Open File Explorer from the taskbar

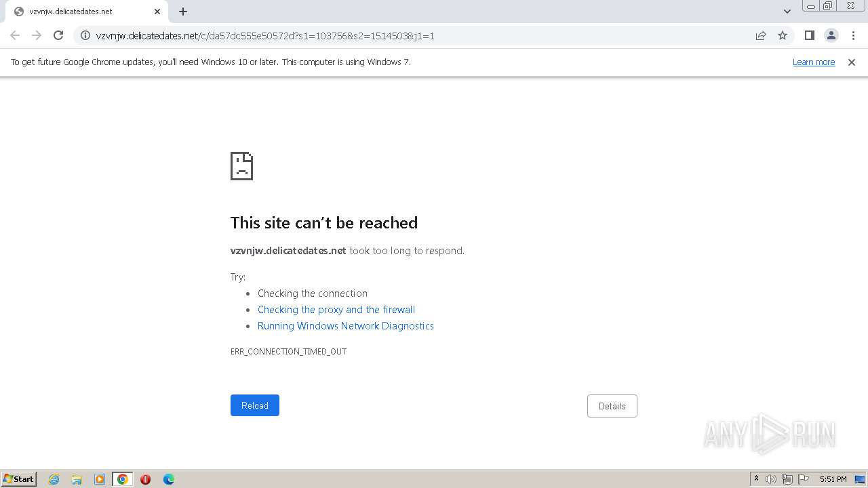[77, 479]
